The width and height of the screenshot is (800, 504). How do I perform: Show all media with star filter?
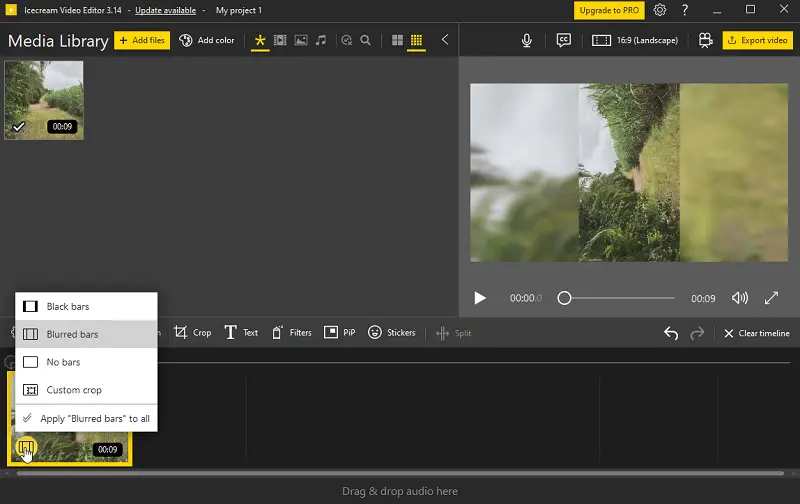[260, 40]
